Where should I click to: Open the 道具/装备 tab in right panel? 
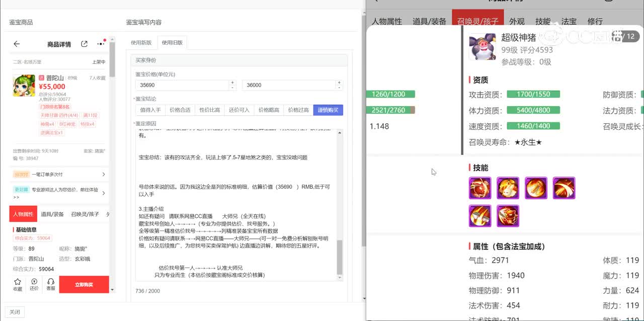(x=429, y=22)
